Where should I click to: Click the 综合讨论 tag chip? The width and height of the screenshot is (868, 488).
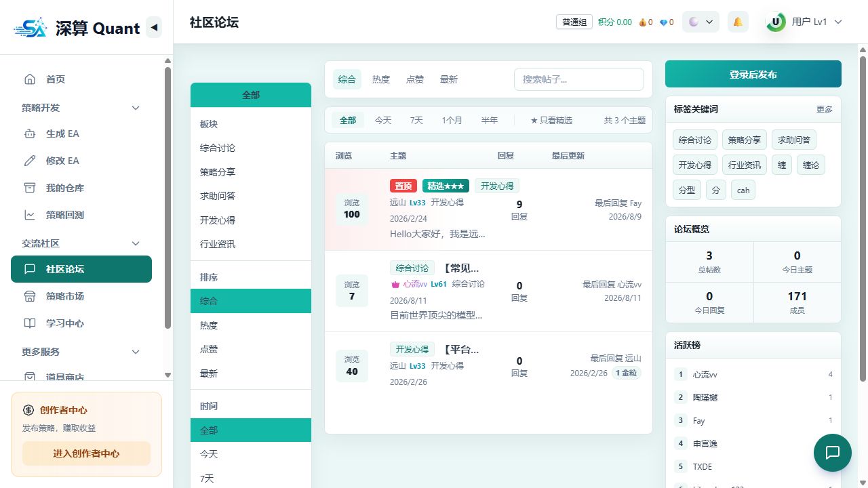(695, 140)
